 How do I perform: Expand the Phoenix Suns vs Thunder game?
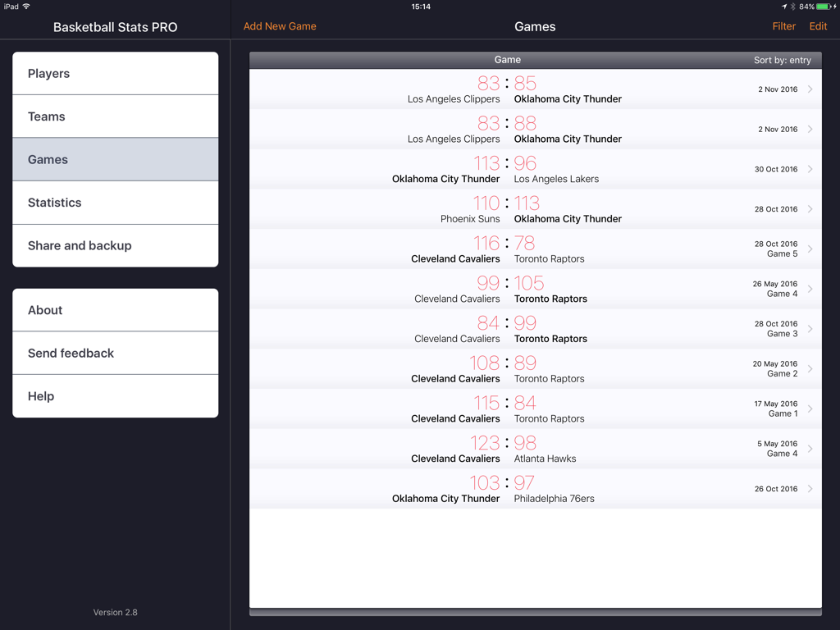[535, 209]
